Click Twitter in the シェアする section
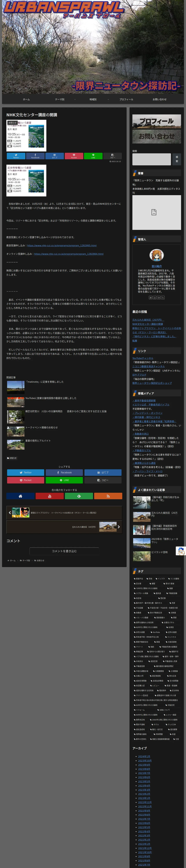 click(x=26, y=472)
